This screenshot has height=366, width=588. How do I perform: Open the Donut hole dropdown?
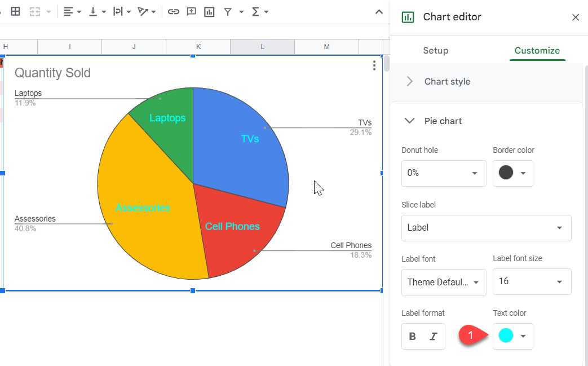(x=444, y=173)
